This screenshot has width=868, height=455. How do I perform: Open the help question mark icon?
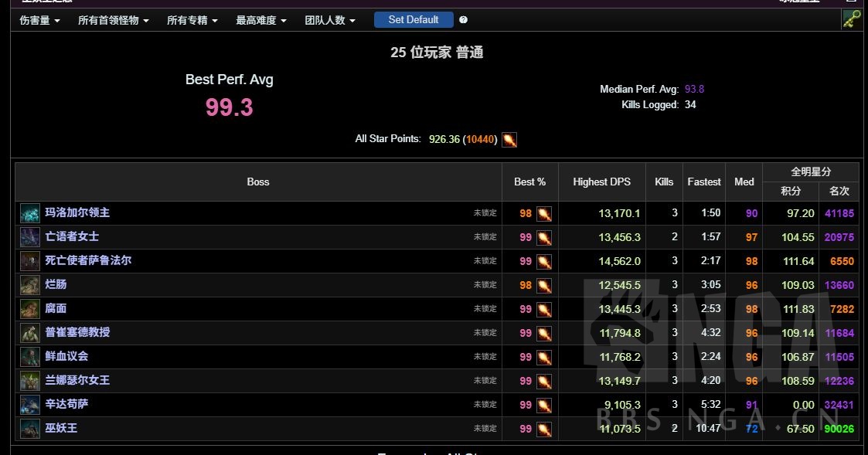click(462, 19)
